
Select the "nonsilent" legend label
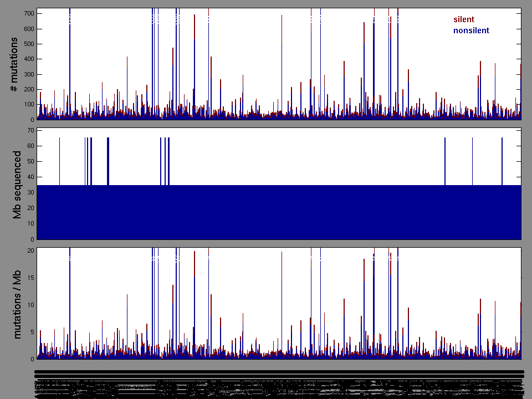coord(471,30)
